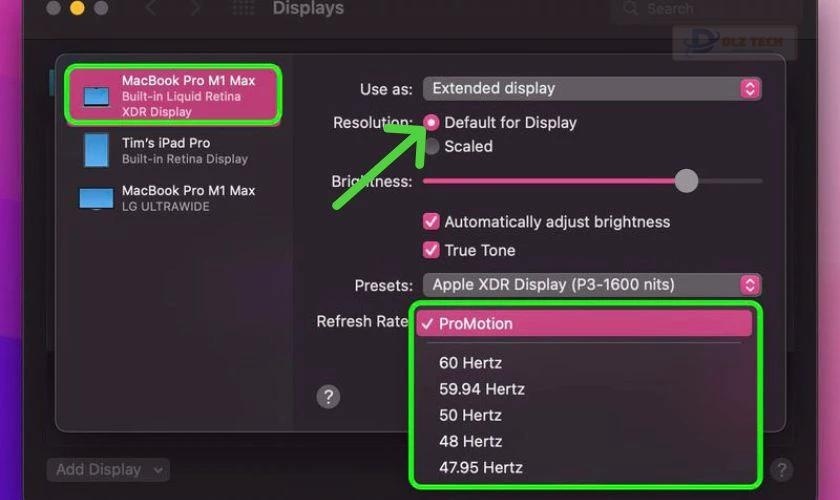The height and width of the screenshot is (500, 840).
Task: Show all preferences grid icon
Action: point(243,8)
